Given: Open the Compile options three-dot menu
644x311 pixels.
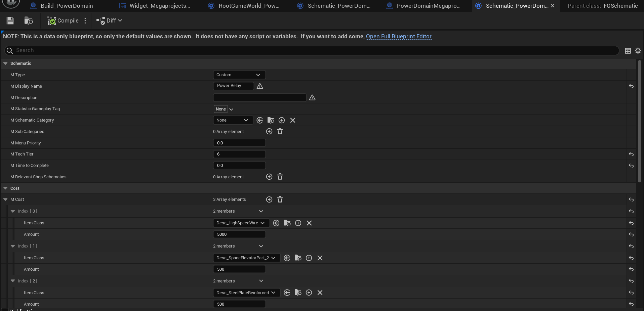Looking at the screenshot, I should pyautogui.click(x=85, y=21).
